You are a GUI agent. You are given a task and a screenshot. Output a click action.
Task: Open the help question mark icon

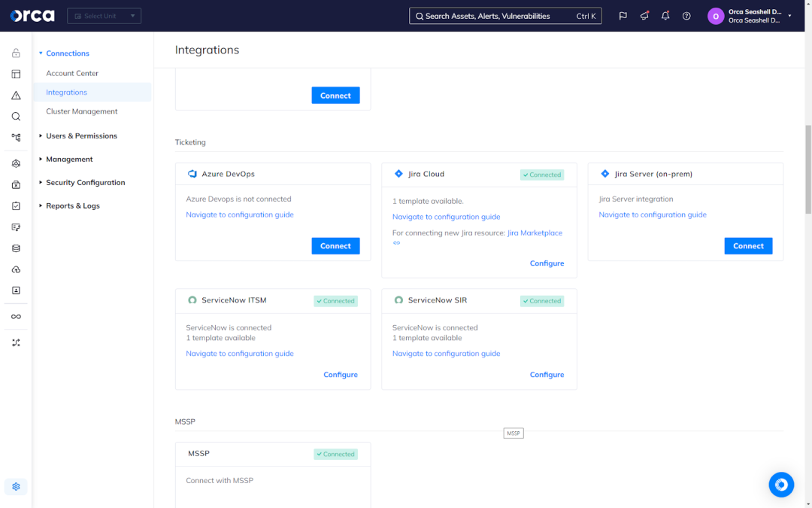tap(686, 16)
